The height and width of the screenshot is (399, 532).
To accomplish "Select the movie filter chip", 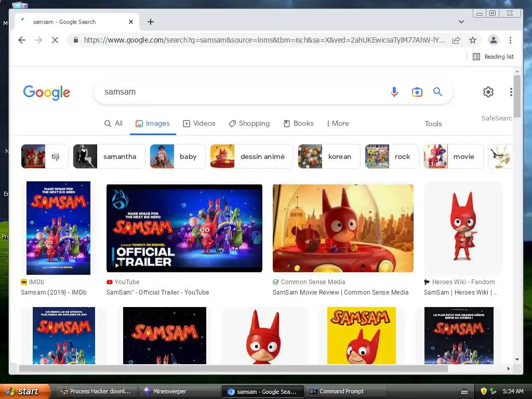I will [x=453, y=156].
